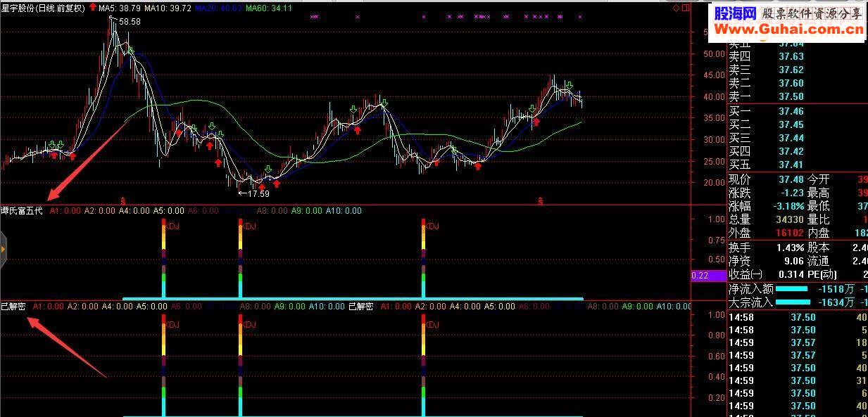This screenshot has width=868, height=417.
Task: Click the red up-arrow icon beside MA5
Action: click(x=92, y=8)
